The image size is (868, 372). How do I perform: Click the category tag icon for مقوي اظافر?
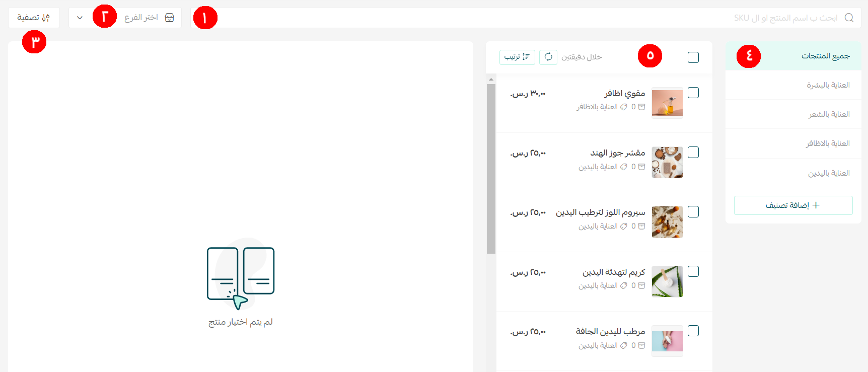[x=624, y=107]
